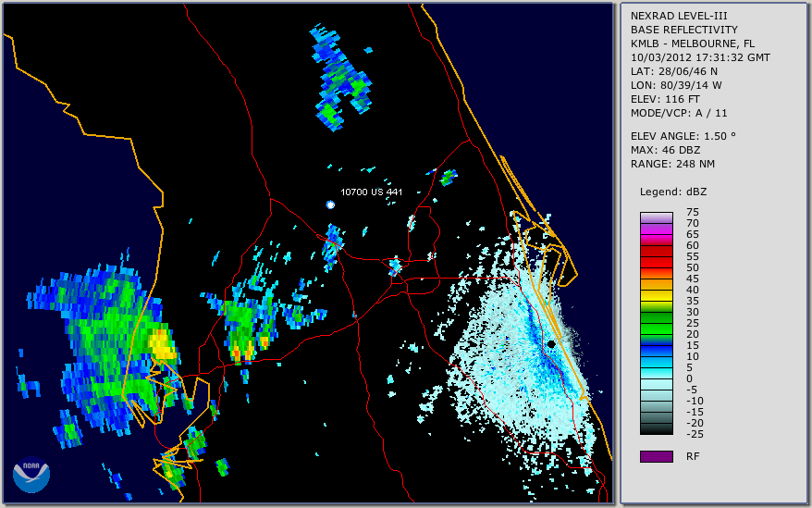Click the 'NEXRAD LEVEL-III' title text

point(679,16)
